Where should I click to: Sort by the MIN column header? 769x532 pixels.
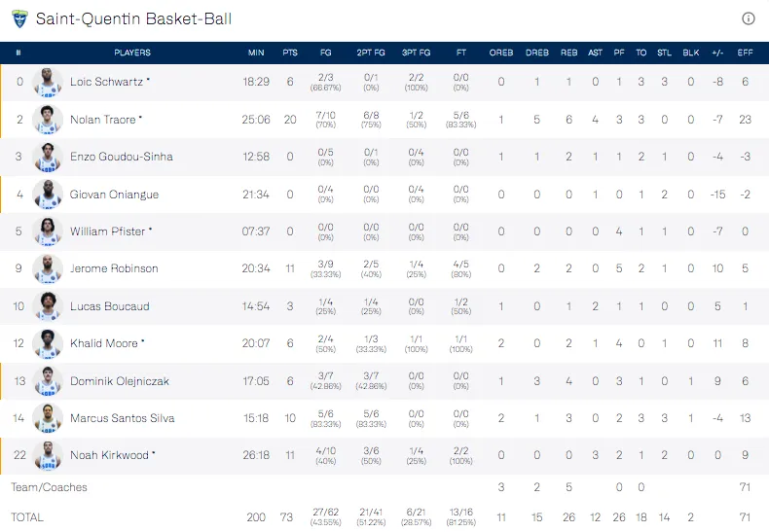click(256, 53)
